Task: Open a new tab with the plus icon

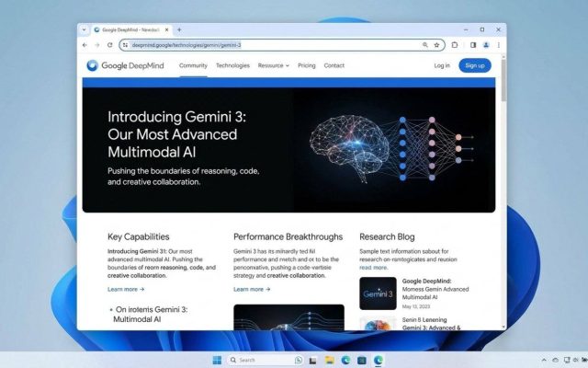Action: coord(179,29)
